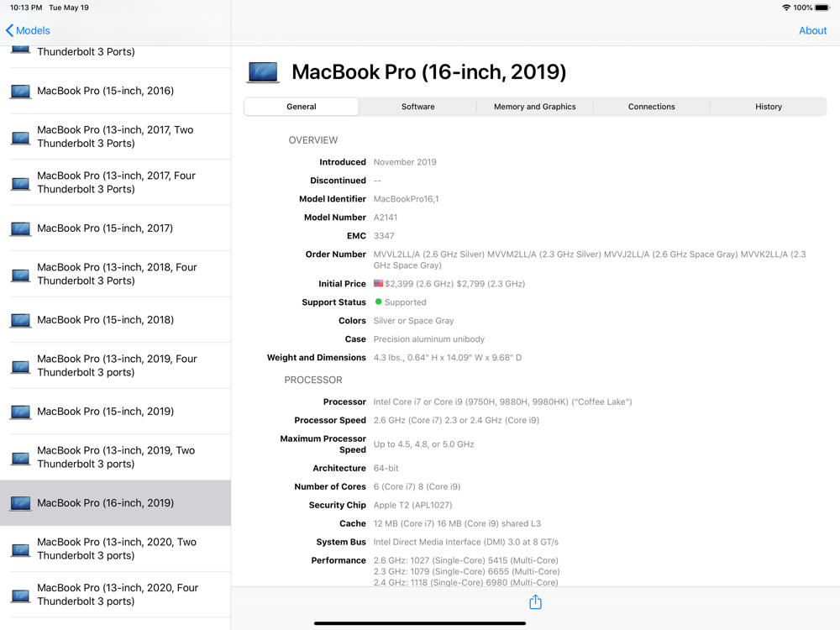Click laptop icon for MacBook Pro (15-inch, 2018)
This screenshot has width=840, height=630.
point(21,320)
